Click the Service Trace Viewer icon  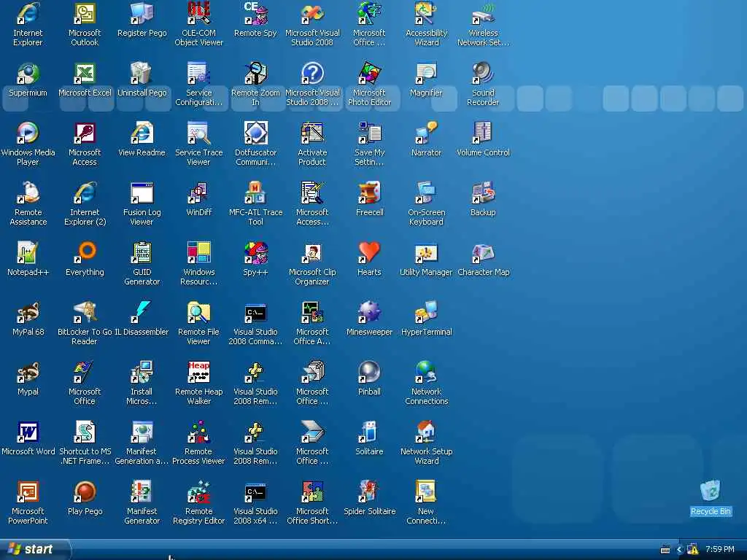(198, 133)
